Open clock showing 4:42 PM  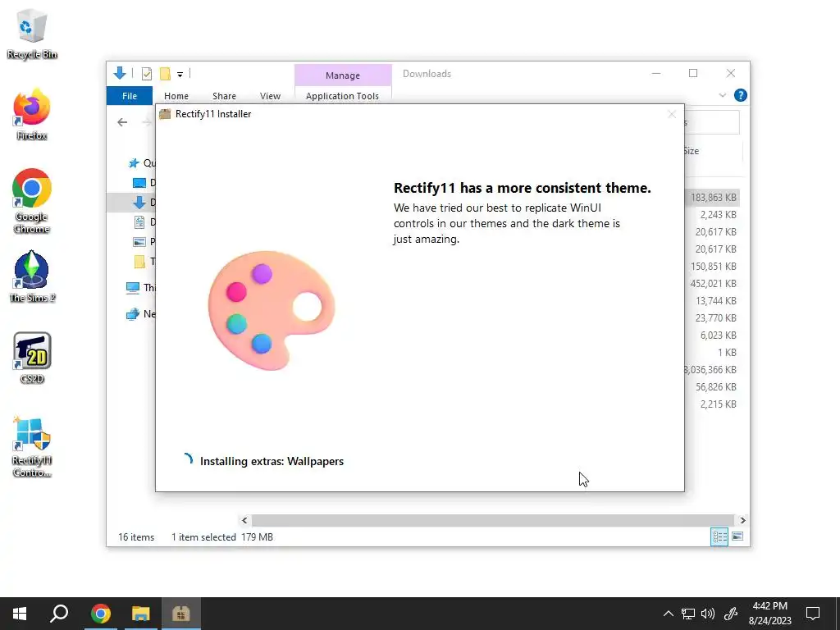[x=769, y=614]
